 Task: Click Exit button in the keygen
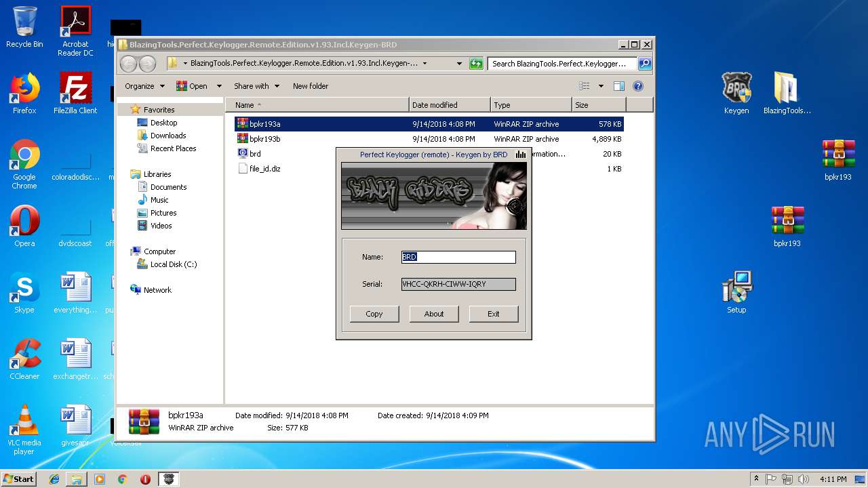pyautogui.click(x=494, y=314)
